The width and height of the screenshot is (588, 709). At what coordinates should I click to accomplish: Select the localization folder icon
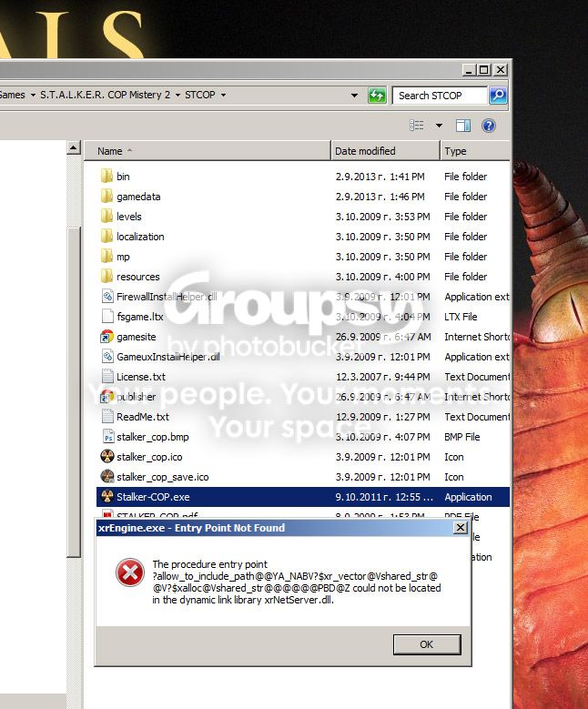pyautogui.click(x=106, y=236)
